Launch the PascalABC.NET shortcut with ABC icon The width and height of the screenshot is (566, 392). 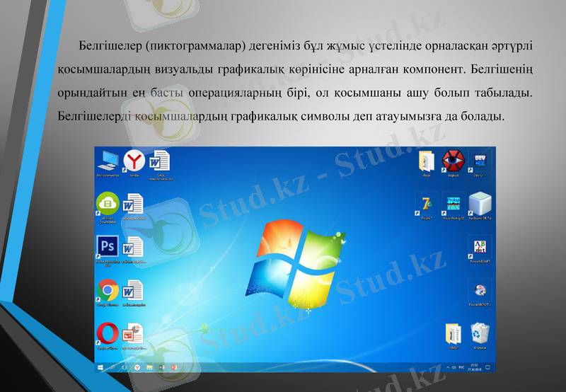coord(480,248)
